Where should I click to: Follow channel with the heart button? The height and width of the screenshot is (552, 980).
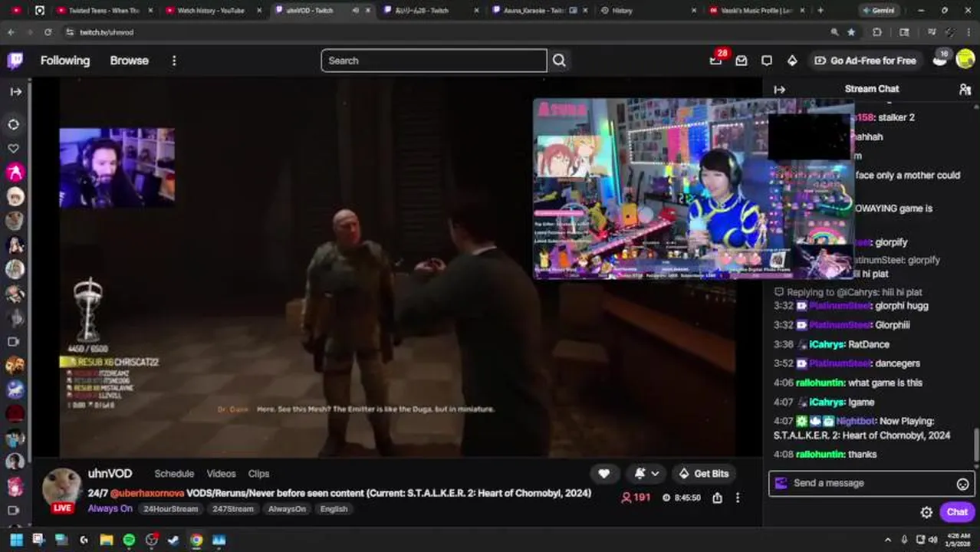pos(603,474)
